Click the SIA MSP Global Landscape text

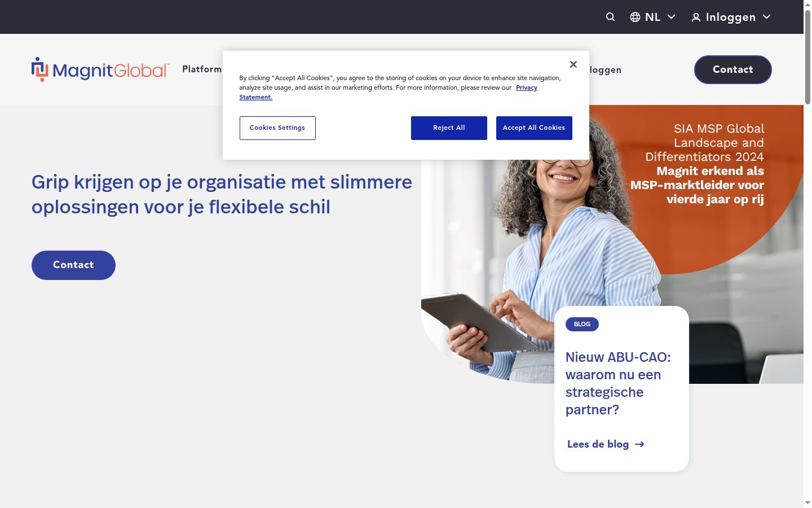[705, 143]
